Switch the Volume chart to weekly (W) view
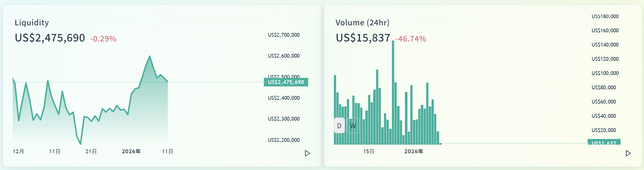The height and width of the screenshot is (170, 644). pyautogui.click(x=353, y=126)
